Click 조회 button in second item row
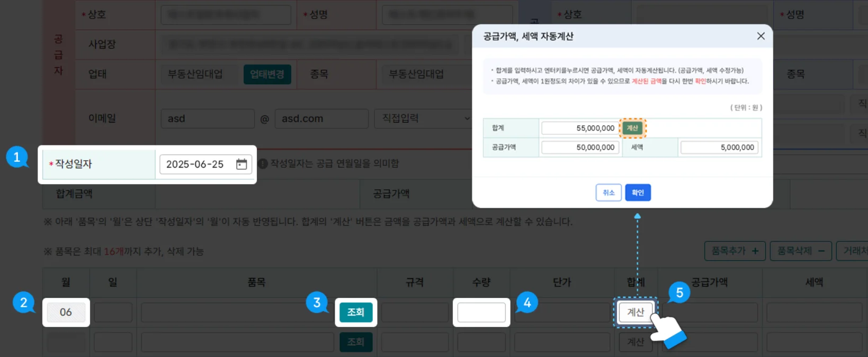 355,342
